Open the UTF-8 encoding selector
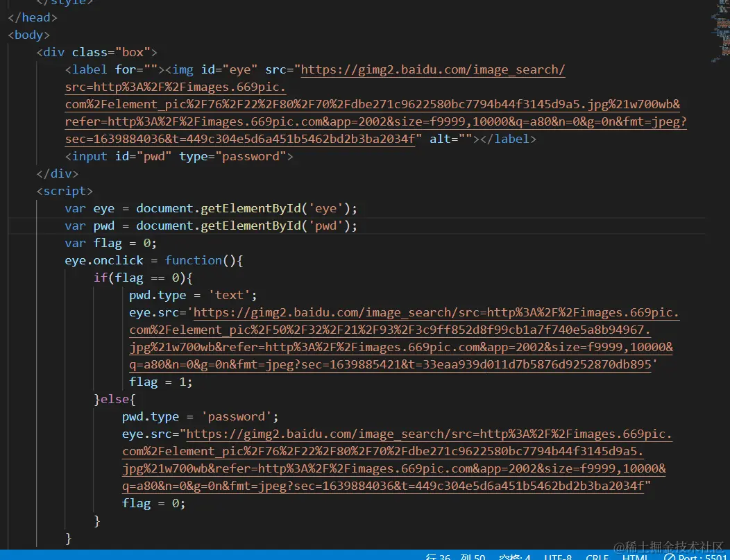This screenshot has height=560, width=730. pyautogui.click(x=558, y=557)
